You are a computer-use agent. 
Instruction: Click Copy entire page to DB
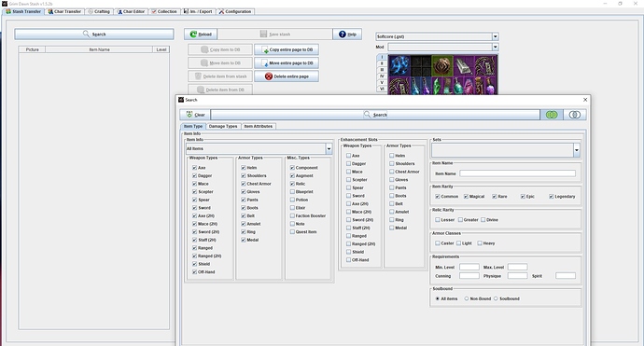[x=287, y=49]
